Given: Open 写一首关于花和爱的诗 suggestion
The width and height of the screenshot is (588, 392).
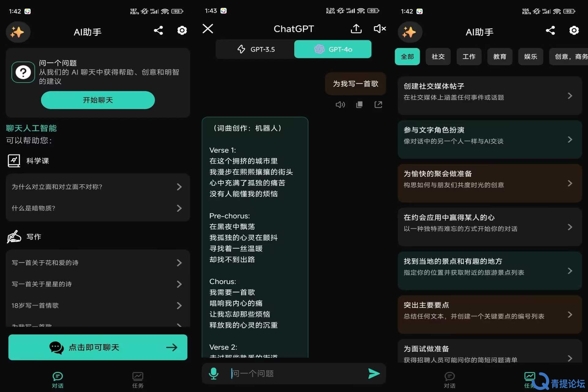Looking at the screenshot, I should coord(98,263).
